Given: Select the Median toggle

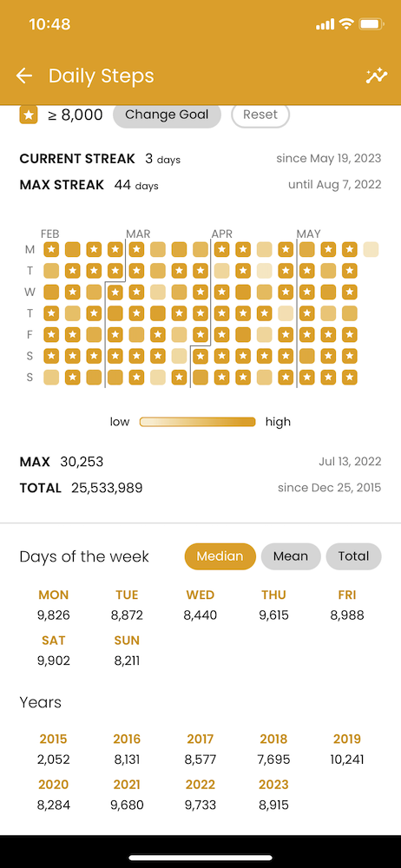Looking at the screenshot, I should [x=220, y=556].
